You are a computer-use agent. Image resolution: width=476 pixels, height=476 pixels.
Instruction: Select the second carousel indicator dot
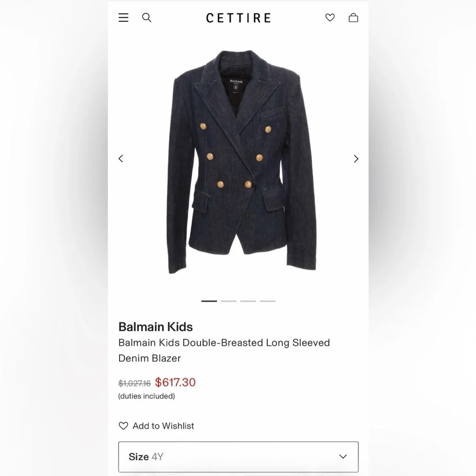[228, 301]
